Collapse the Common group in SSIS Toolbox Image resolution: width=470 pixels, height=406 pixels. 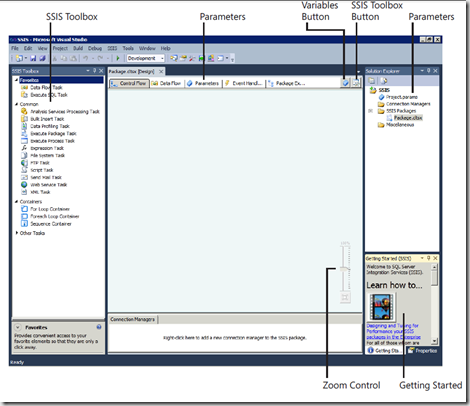coord(16,104)
